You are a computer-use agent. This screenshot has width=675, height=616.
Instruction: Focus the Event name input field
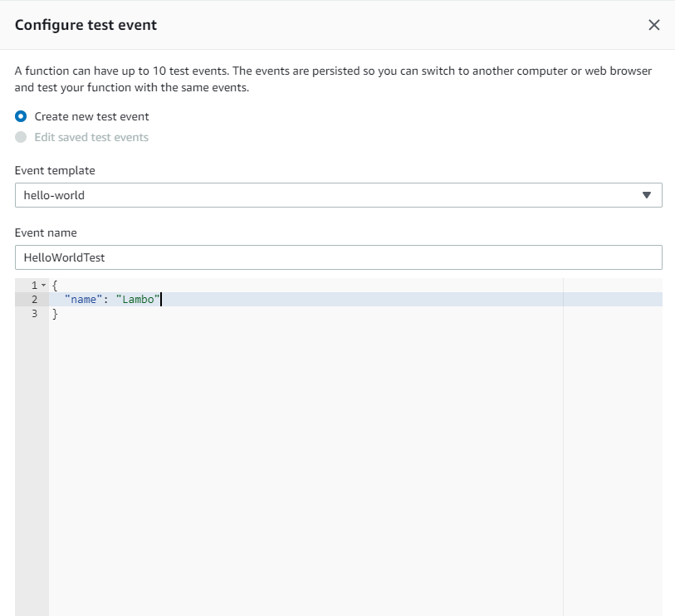click(x=339, y=257)
